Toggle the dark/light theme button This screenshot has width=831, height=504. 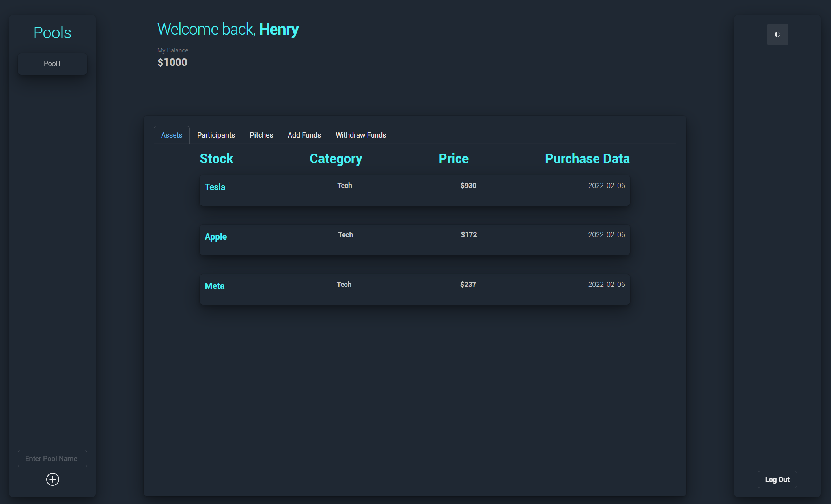click(777, 34)
